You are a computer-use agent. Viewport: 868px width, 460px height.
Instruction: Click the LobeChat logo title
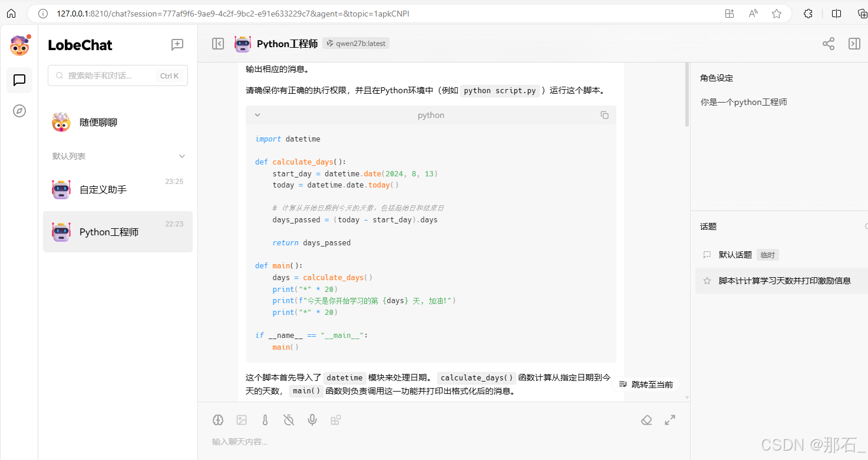pyautogui.click(x=80, y=45)
